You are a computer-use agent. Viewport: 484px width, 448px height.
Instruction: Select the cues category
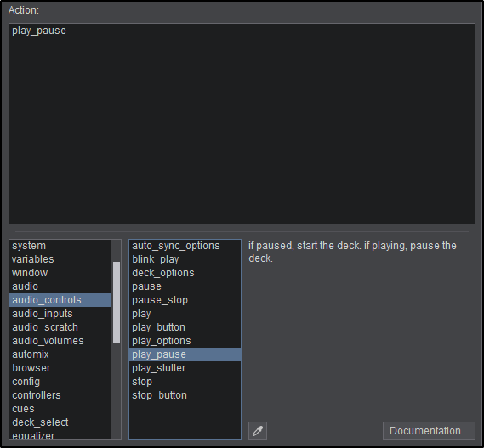click(60, 409)
